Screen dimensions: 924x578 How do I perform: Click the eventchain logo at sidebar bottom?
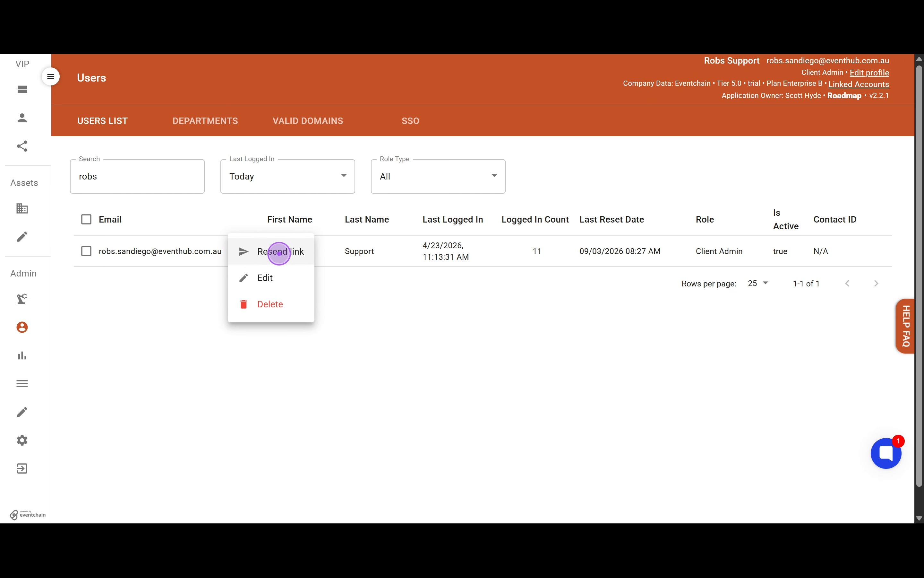click(x=28, y=514)
